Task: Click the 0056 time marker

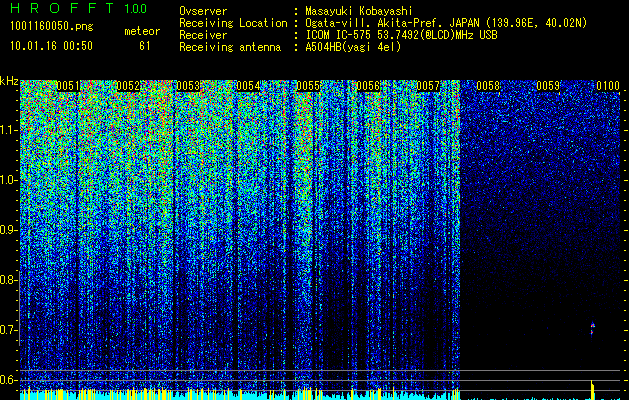Action: (368, 86)
